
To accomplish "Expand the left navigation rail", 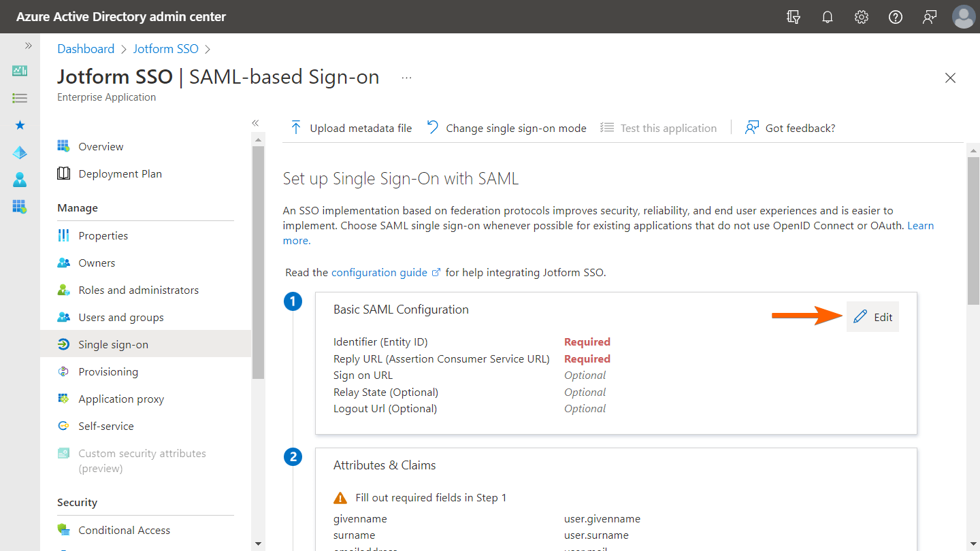I will coord(28,46).
